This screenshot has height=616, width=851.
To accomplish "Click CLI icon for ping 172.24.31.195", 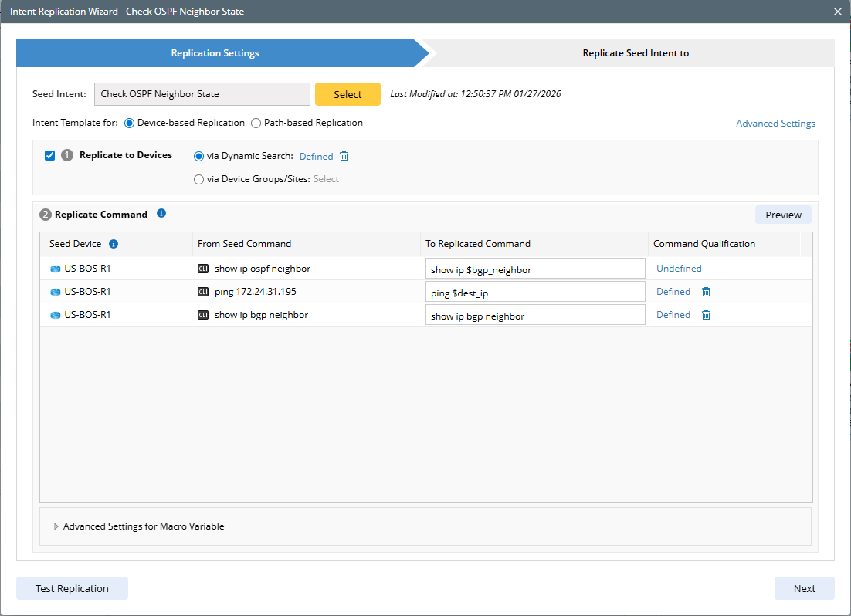I will click(x=203, y=292).
